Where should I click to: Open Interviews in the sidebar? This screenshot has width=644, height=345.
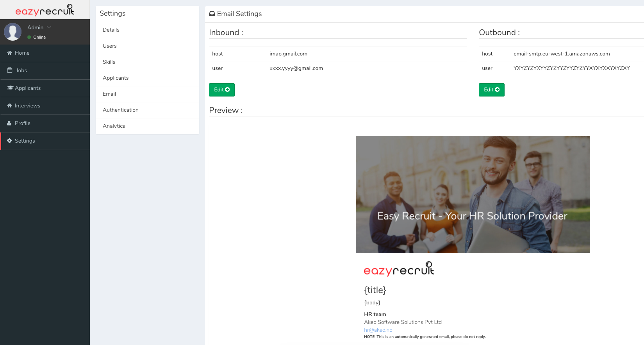point(45,106)
